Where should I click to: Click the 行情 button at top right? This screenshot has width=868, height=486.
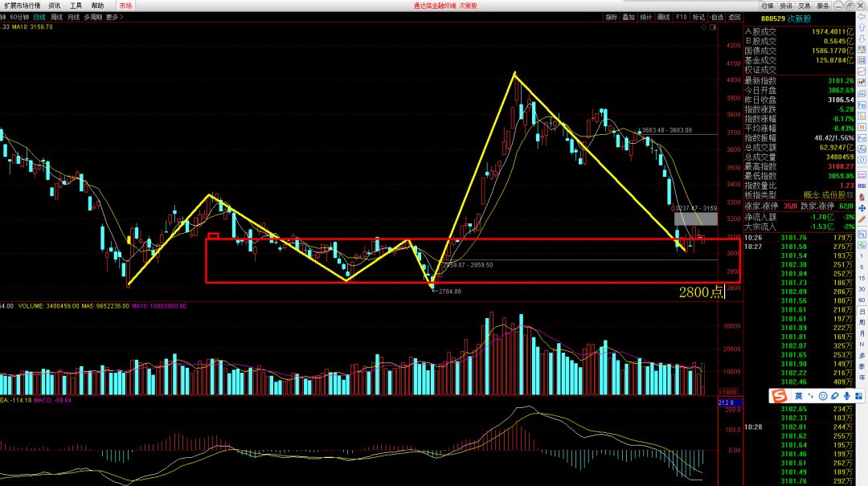768,6
